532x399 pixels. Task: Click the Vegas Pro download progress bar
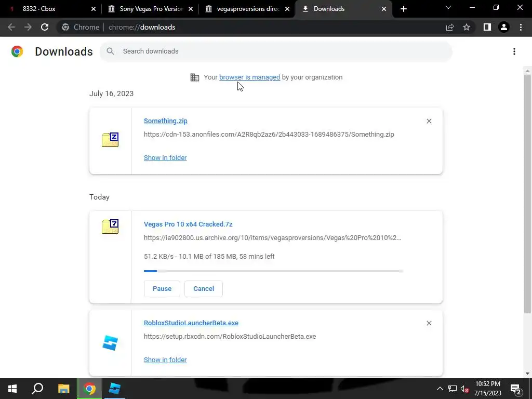273,271
